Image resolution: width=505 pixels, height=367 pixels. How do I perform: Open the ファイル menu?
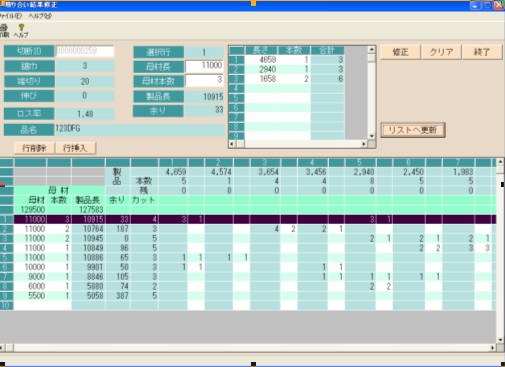(10, 16)
